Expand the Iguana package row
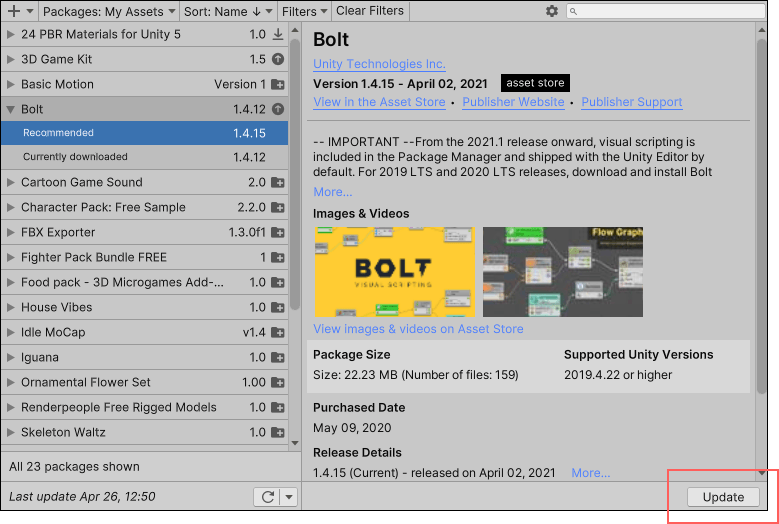This screenshot has height=524, width=779. point(10,358)
